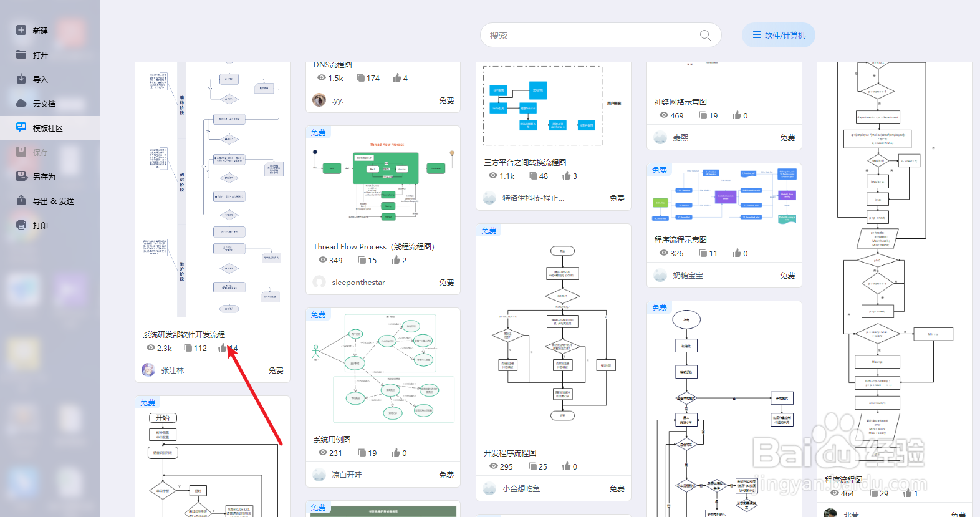
Task: Click the title 系统用例图
Action: point(332,439)
